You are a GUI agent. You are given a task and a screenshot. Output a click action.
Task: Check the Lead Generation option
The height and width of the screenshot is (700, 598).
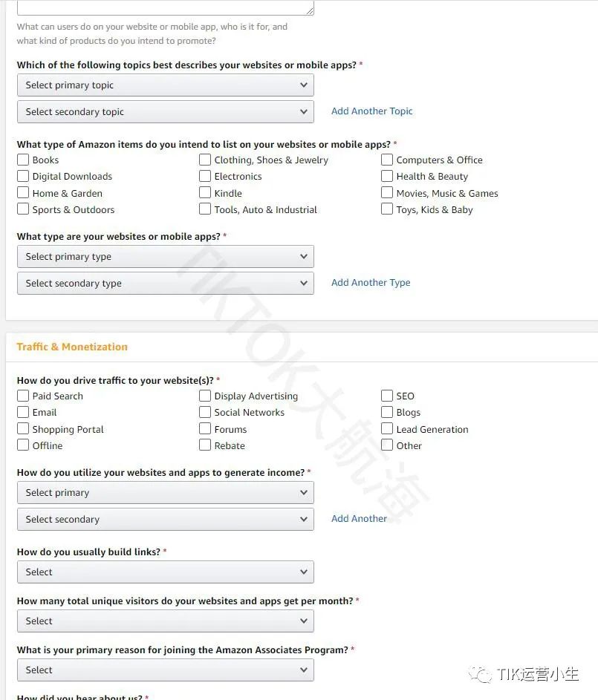coord(387,429)
